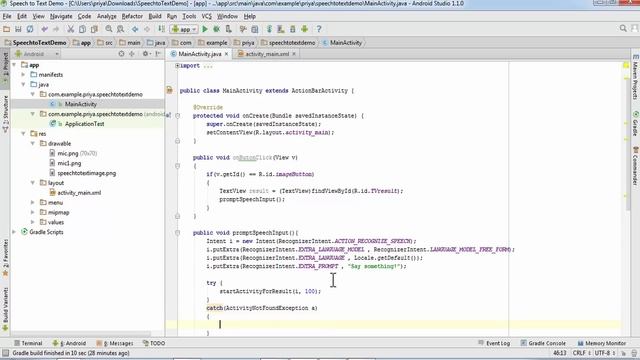Click speechtotextdemo breadcrumb in navigation bar

pos(292,42)
